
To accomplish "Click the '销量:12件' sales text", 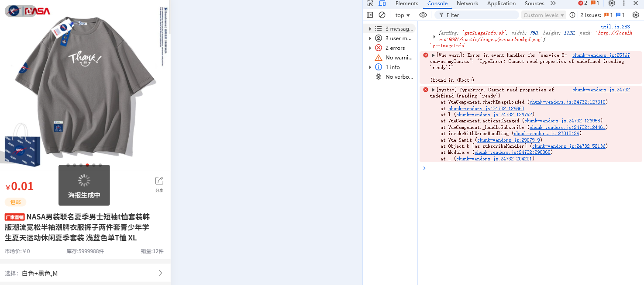I will pos(152,251).
